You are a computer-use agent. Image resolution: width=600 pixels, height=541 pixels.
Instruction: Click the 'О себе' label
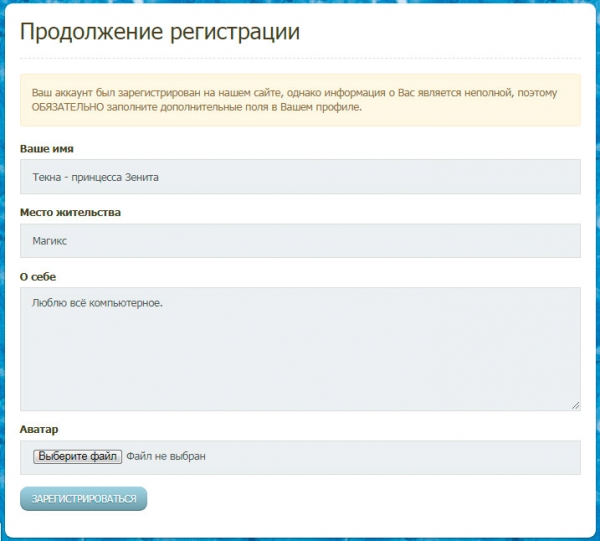[38, 277]
